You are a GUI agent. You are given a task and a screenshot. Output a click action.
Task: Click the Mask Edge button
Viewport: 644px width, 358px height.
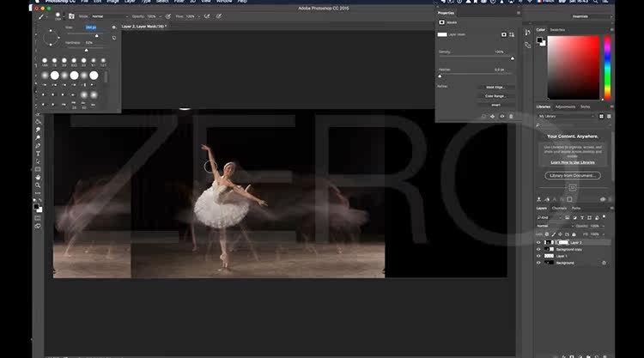(495, 87)
